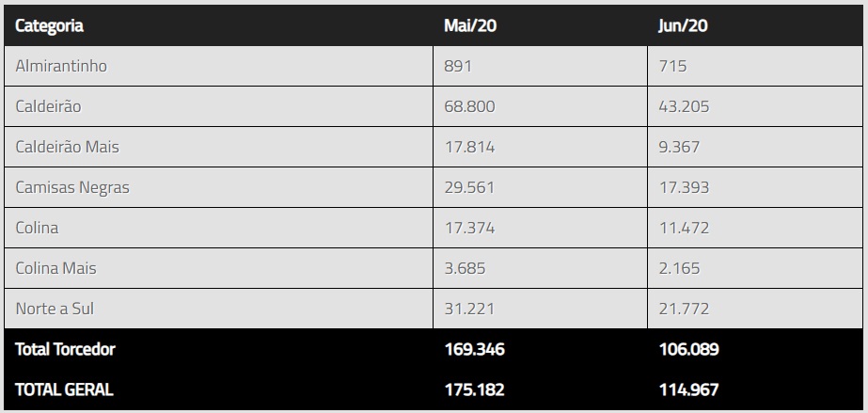Select the 21.772 value cell
Viewport: 868px width, 413px height.
[684, 309]
